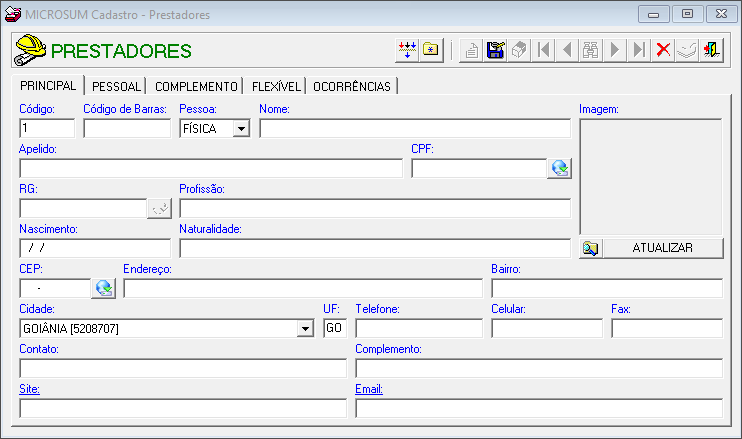742x439 pixels.
Task: Click into the Nome text field
Action: click(414, 128)
